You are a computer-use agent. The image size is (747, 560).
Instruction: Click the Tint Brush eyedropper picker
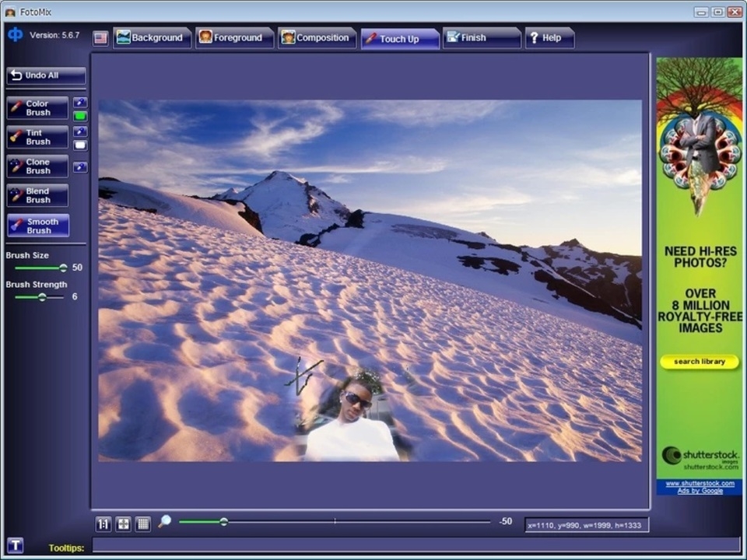pos(80,131)
